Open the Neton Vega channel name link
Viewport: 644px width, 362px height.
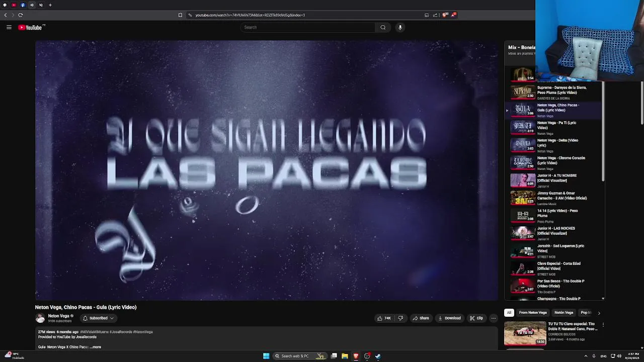click(x=58, y=316)
